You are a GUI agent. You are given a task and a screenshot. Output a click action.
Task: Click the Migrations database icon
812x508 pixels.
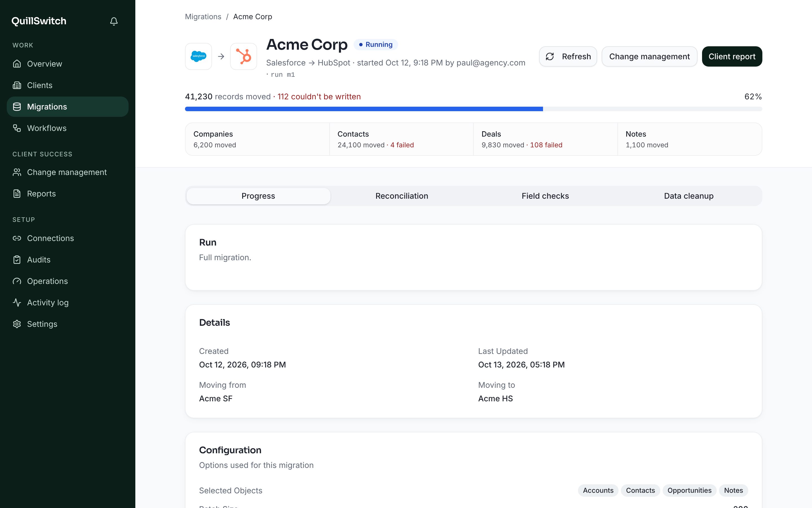click(17, 107)
